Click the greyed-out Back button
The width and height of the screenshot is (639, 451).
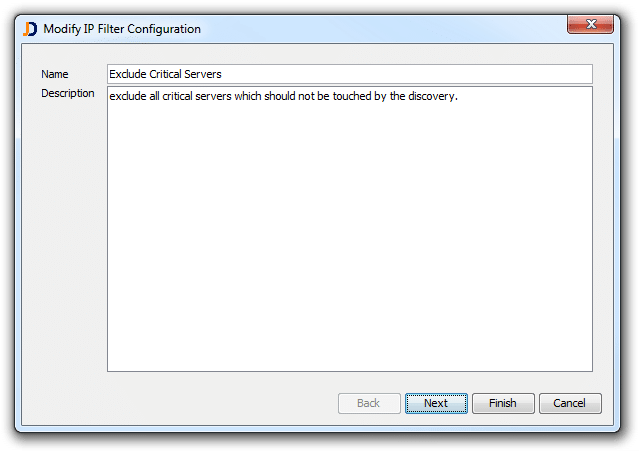point(368,403)
